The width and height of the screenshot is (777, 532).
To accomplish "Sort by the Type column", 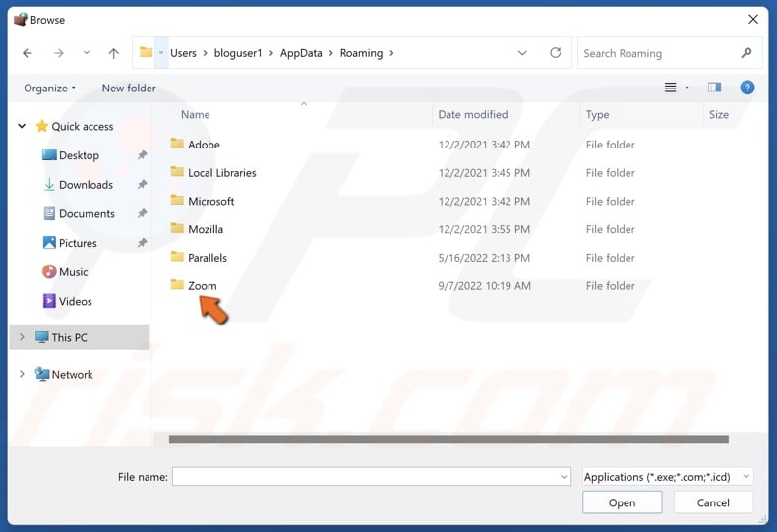I will (x=597, y=114).
